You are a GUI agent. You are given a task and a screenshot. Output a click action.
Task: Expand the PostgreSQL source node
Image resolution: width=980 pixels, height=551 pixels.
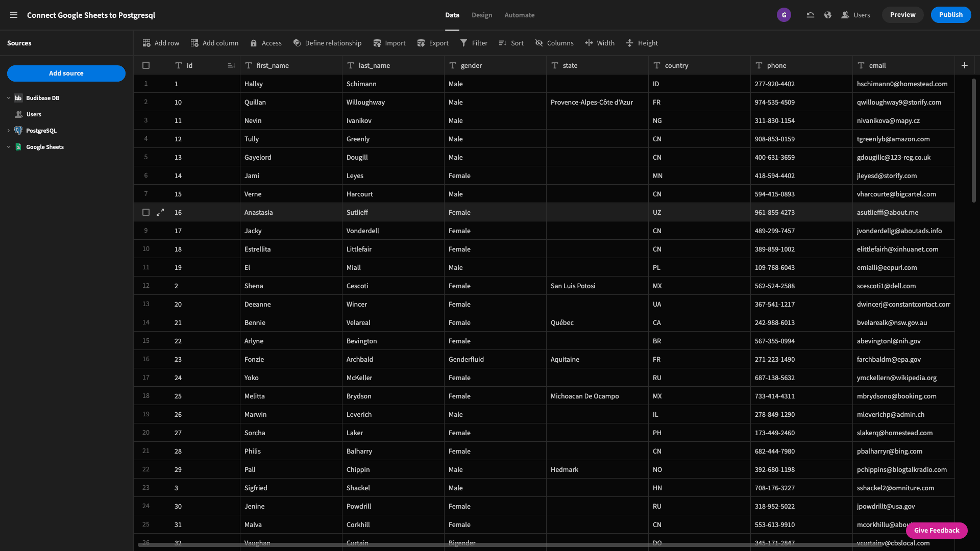pyautogui.click(x=9, y=131)
